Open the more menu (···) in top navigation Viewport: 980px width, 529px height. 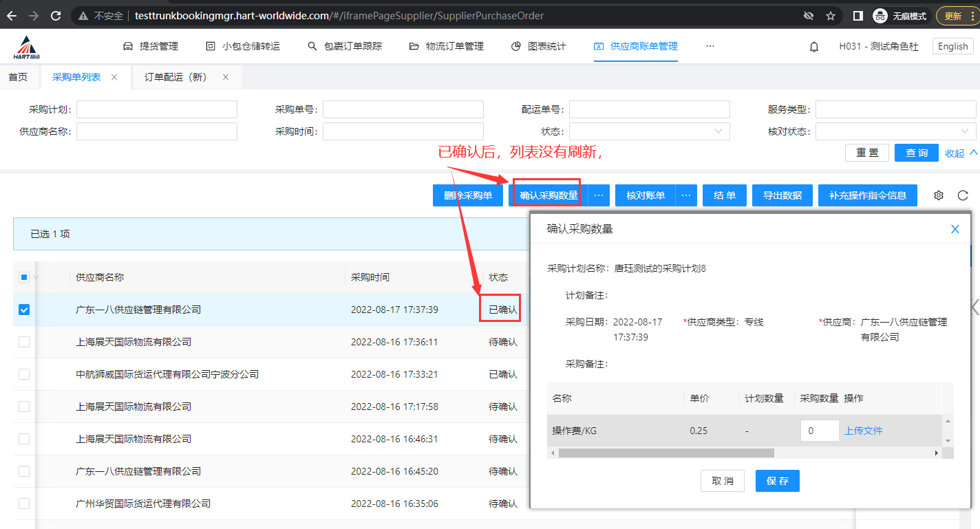point(710,46)
